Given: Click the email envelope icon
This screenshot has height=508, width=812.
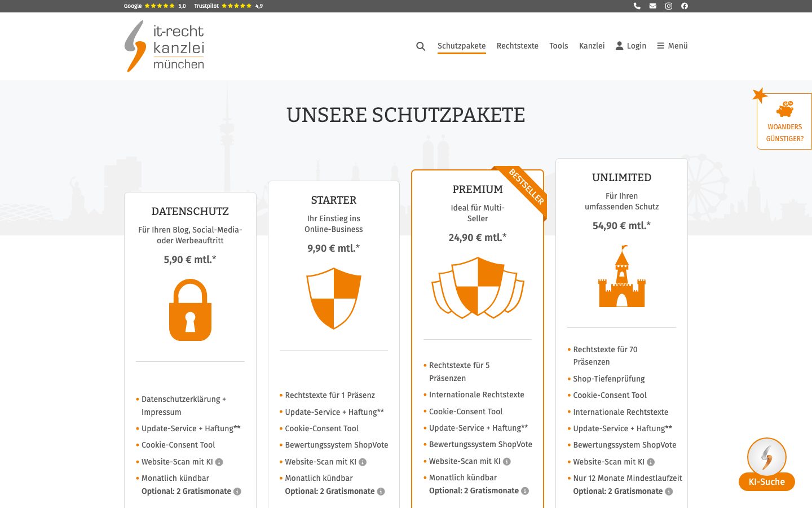Looking at the screenshot, I should coord(653,6).
